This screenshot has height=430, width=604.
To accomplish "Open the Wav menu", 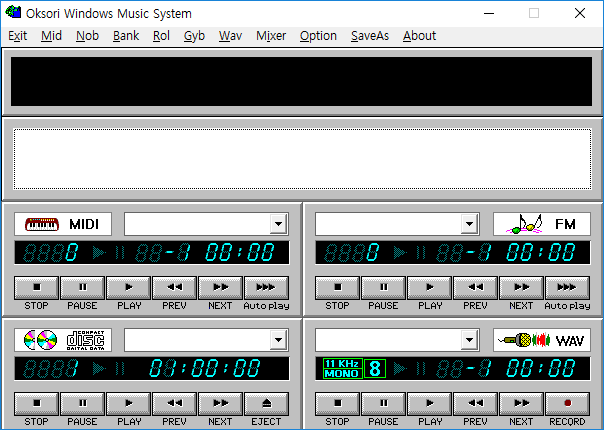I will click(x=230, y=36).
